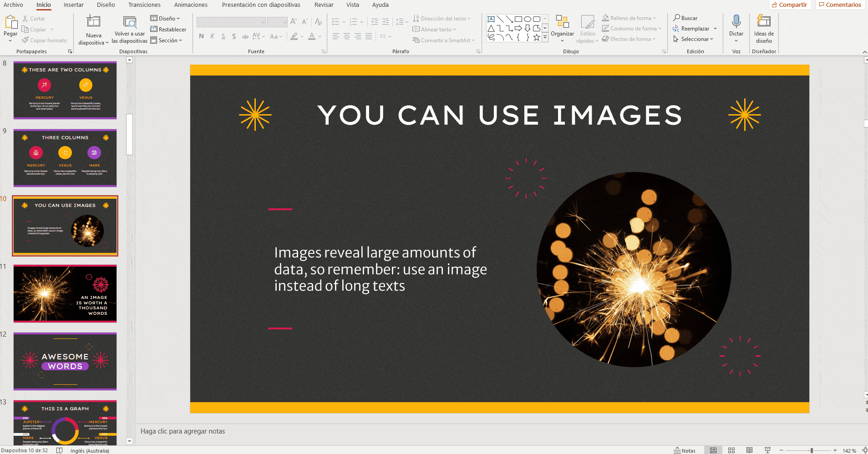Select the text box shape
Viewport: 868px width, 454px height.
[x=491, y=19]
